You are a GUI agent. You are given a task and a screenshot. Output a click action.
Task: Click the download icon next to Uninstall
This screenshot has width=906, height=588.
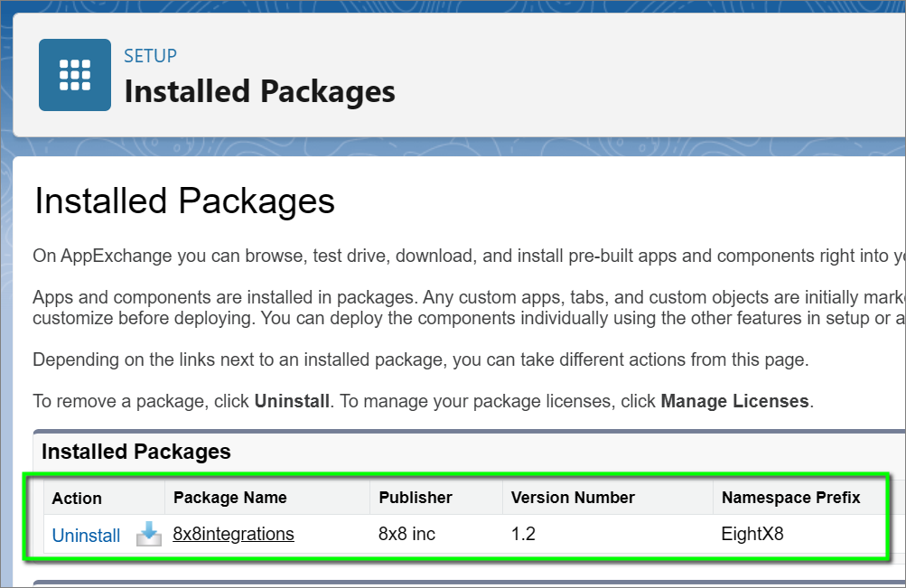149,535
